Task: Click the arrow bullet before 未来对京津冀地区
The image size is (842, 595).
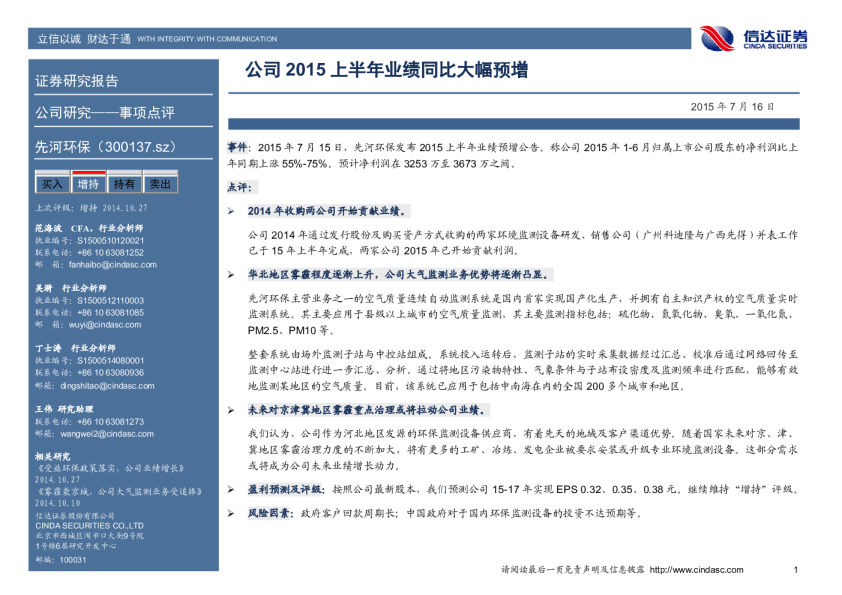Action: pyautogui.click(x=232, y=410)
